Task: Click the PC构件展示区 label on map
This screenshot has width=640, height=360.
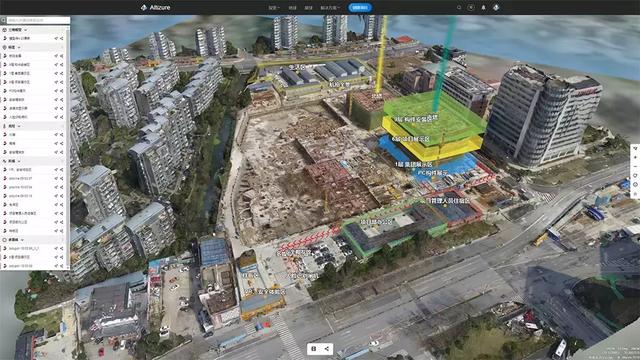Action: [433, 173]
